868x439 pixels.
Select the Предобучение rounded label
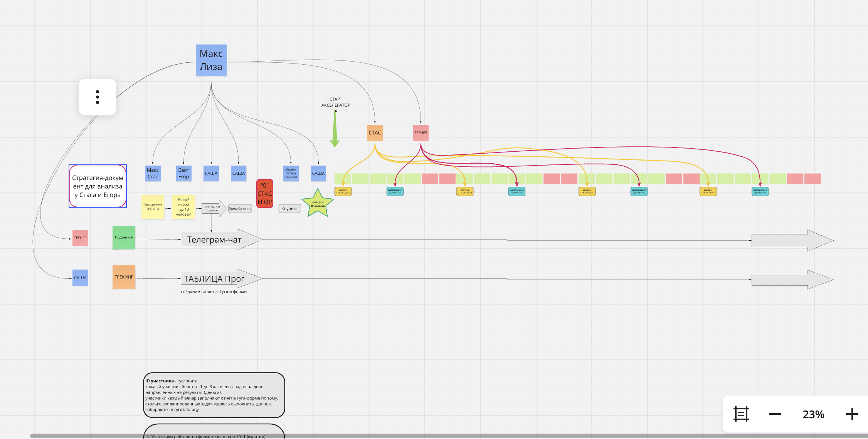click(x=240, y=209)
